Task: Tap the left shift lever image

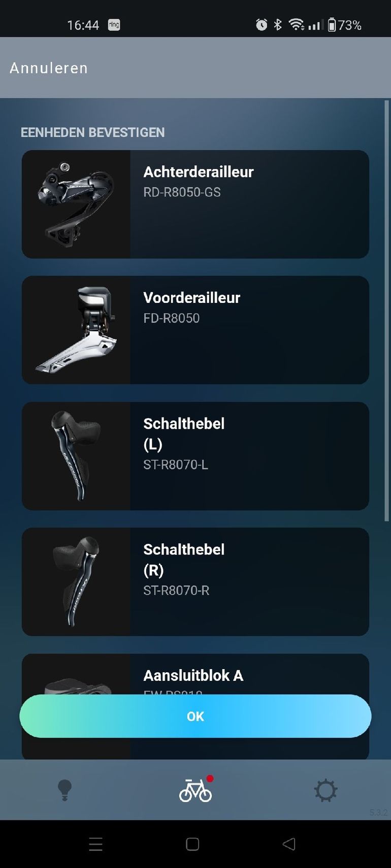Action: pyautogui.click(x=76, y=456)
